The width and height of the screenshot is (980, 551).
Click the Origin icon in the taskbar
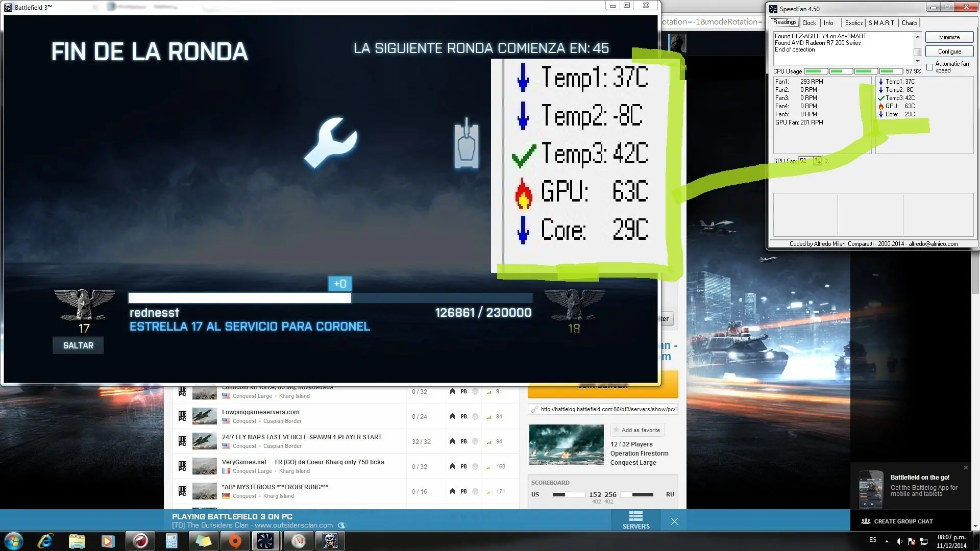click(234, 541)
